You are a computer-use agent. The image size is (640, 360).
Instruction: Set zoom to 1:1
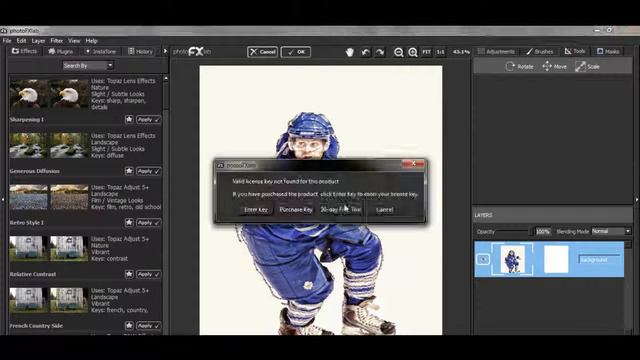point(440,52)
